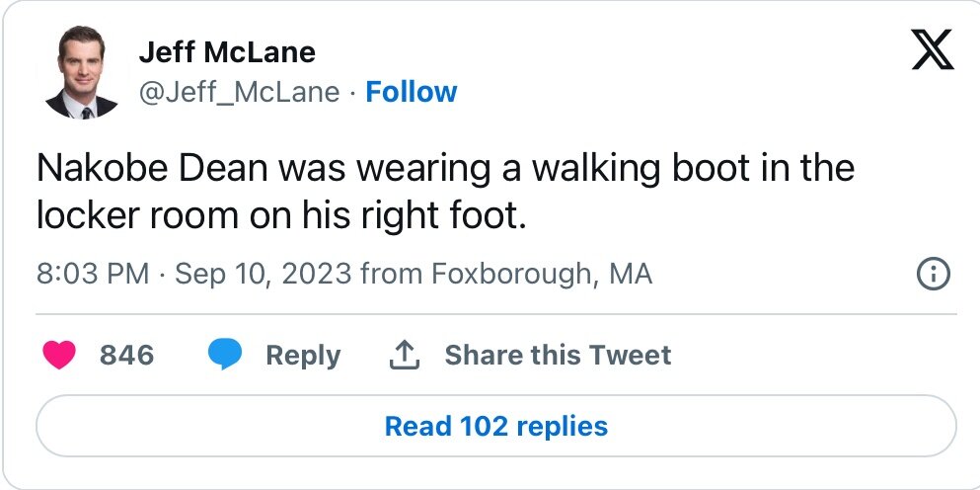Image resolution: width=980 pixels, height=490 pixels.
Task: Open the tweet info circle icon
Action: (934, 274)
